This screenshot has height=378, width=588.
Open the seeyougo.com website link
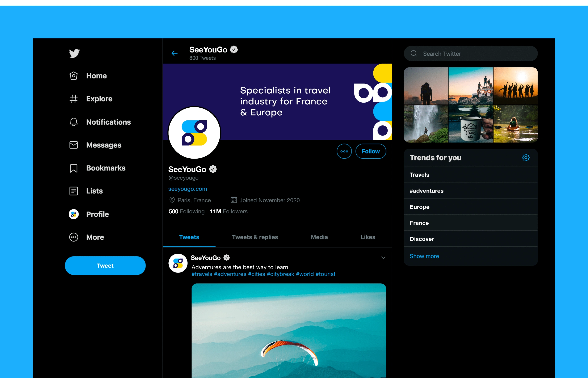click(x=188, y=189)
